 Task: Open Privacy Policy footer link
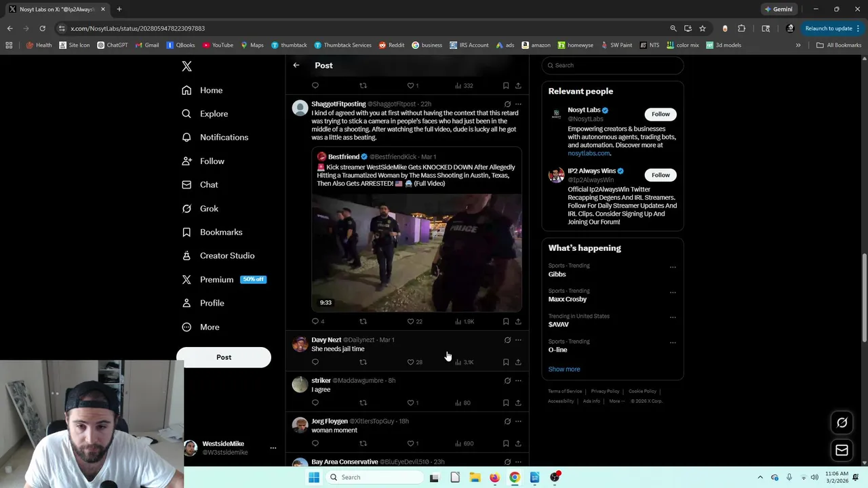click(x=605, y=391)
